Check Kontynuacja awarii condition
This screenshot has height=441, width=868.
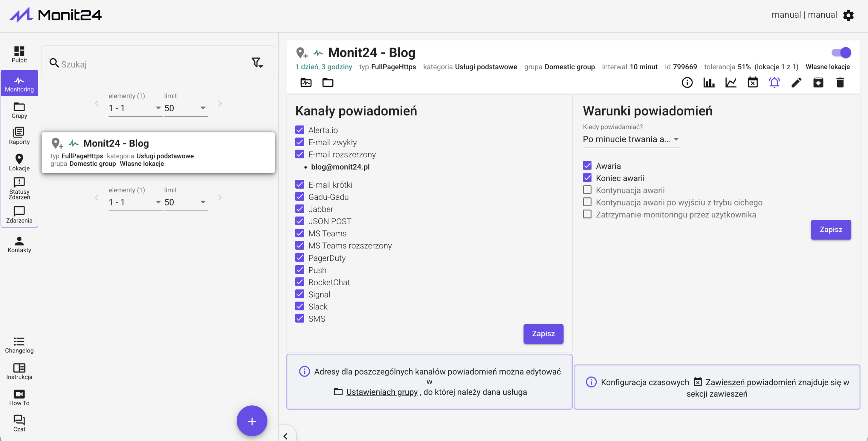click(587, 190)
